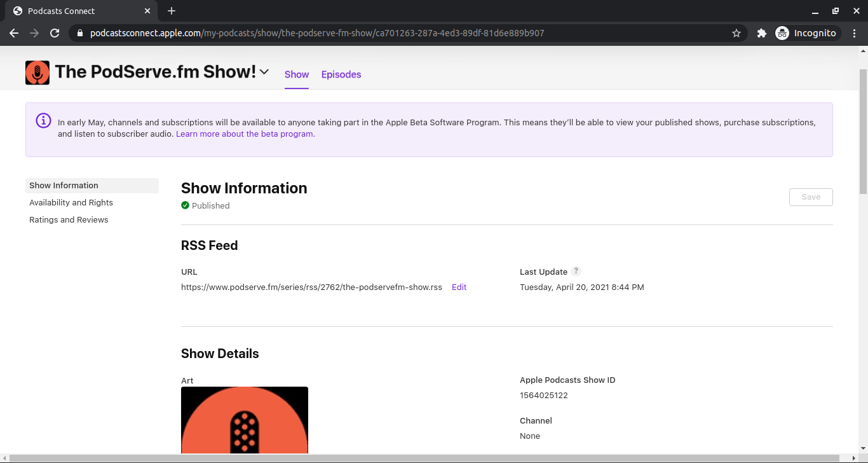Click the browser back arrow

tap(14, 33)
